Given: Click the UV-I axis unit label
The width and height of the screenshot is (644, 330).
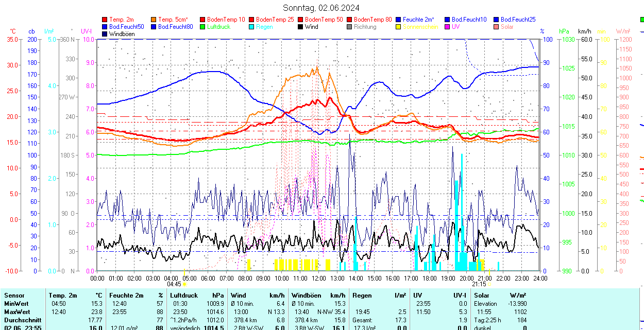Looking at the screenshot, I should [x=87, y=31].
